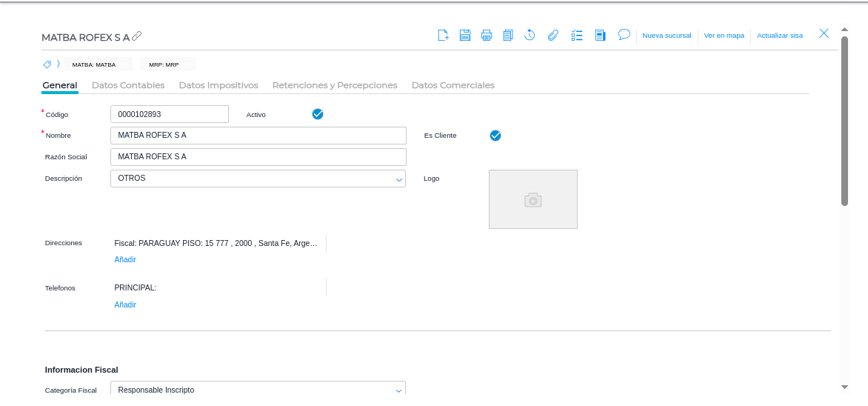Click the Nueva sucursal button
The image size is (868, 406).
pyautogui.click(x=667, y=36)
